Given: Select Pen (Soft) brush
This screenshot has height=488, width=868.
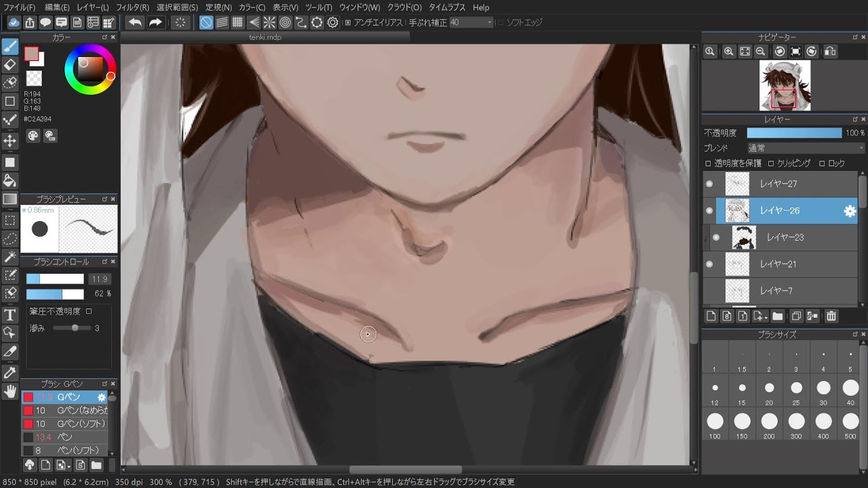Looking at the screenshot, I should (x=65, y=451).
